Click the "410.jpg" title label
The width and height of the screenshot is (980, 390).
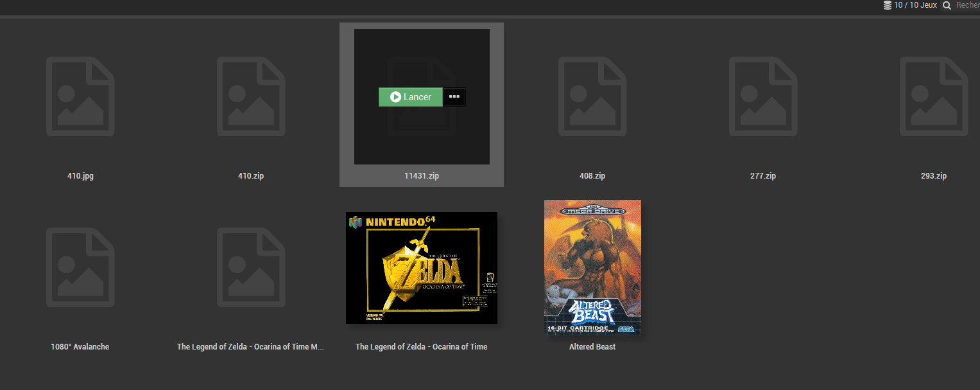tap(80, 176)
